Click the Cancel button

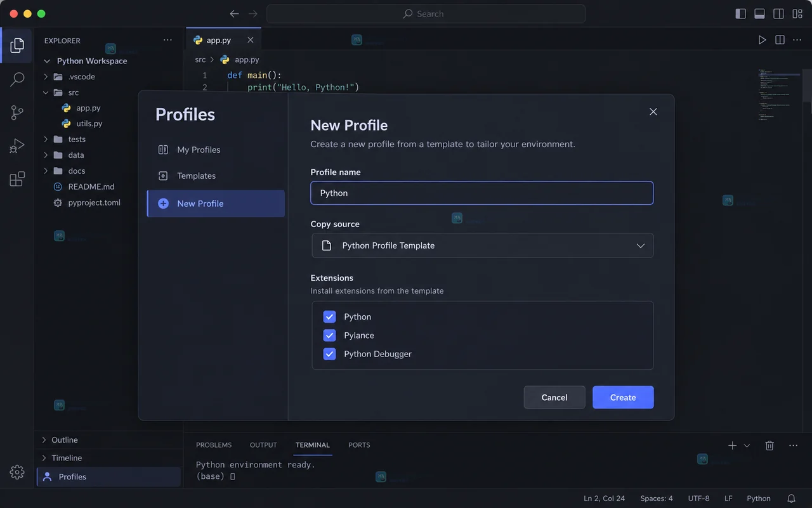pos(554,397)
